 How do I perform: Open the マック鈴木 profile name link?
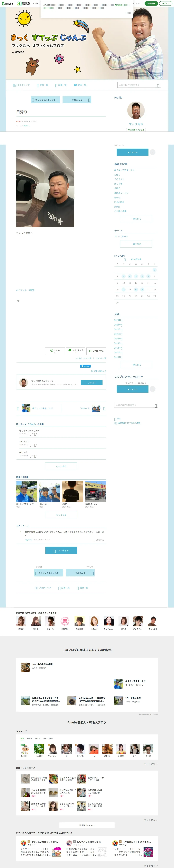click(x=136, y=124)
